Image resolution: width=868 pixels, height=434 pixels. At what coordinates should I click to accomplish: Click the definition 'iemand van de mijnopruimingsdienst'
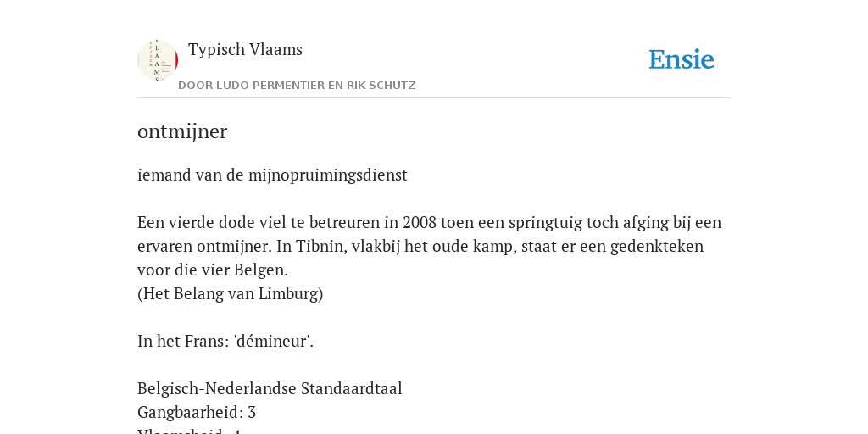pyautogui.click(x=272, y=175)
